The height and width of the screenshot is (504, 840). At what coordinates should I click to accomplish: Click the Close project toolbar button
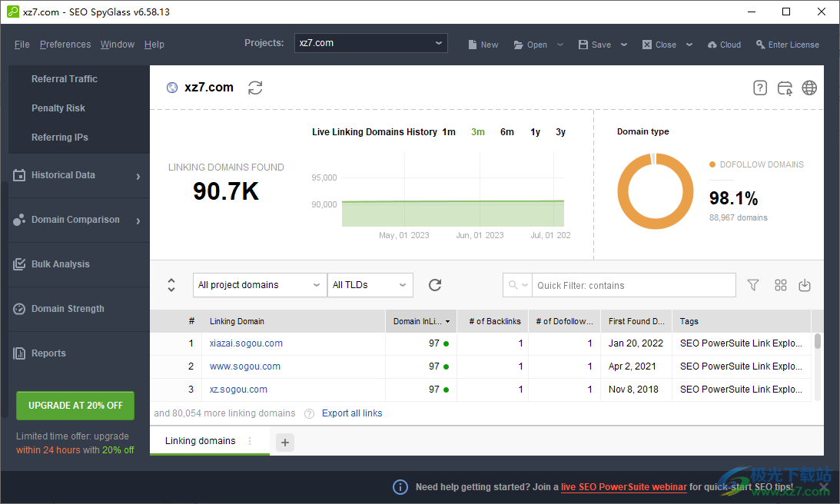(659, 45)
